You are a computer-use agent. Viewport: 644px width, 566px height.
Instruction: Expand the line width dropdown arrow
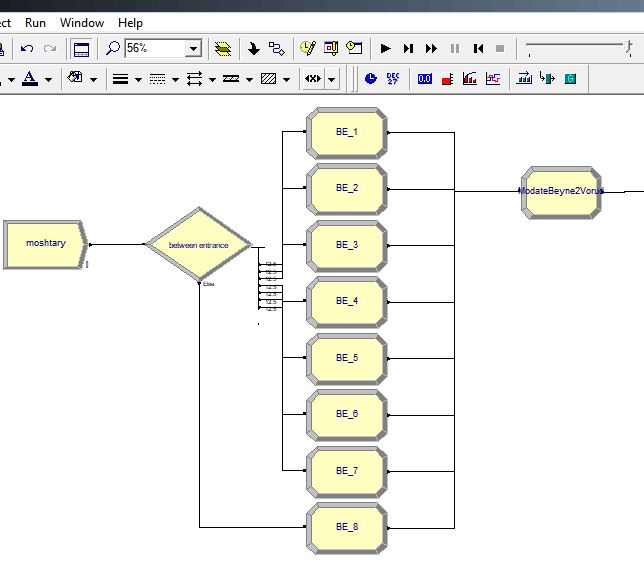point(138,79)
